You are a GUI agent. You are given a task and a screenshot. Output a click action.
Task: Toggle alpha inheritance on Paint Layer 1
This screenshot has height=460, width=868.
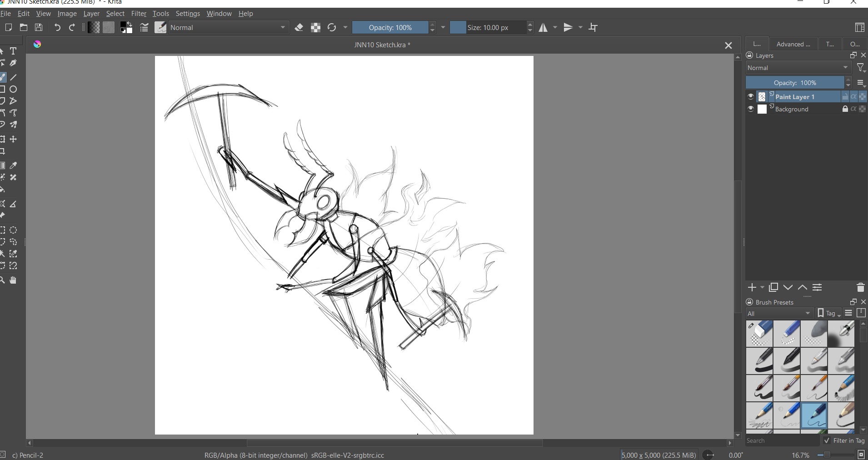click(854, 96)
